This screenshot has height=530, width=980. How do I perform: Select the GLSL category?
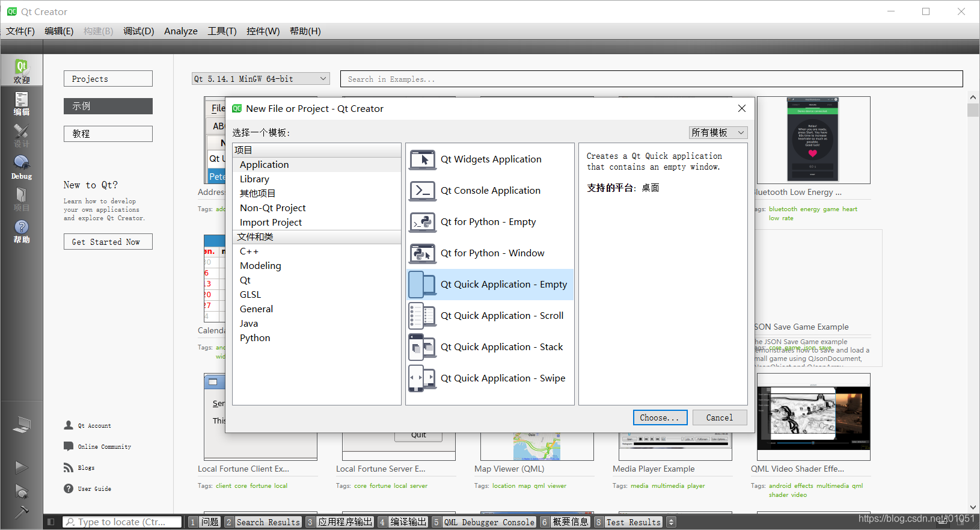pyautogui.click(x=317, y=295)
